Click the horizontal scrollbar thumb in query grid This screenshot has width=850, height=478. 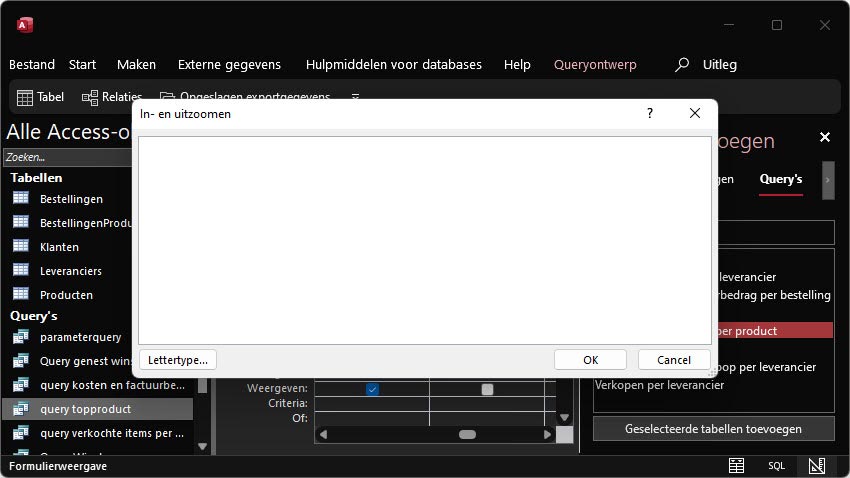coord(467,434)
